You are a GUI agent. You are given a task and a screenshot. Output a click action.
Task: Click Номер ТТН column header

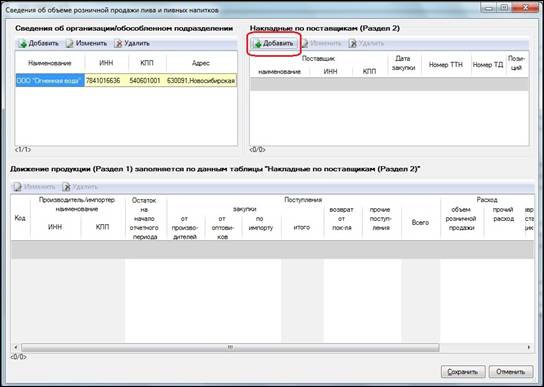[x=445, y=65]
